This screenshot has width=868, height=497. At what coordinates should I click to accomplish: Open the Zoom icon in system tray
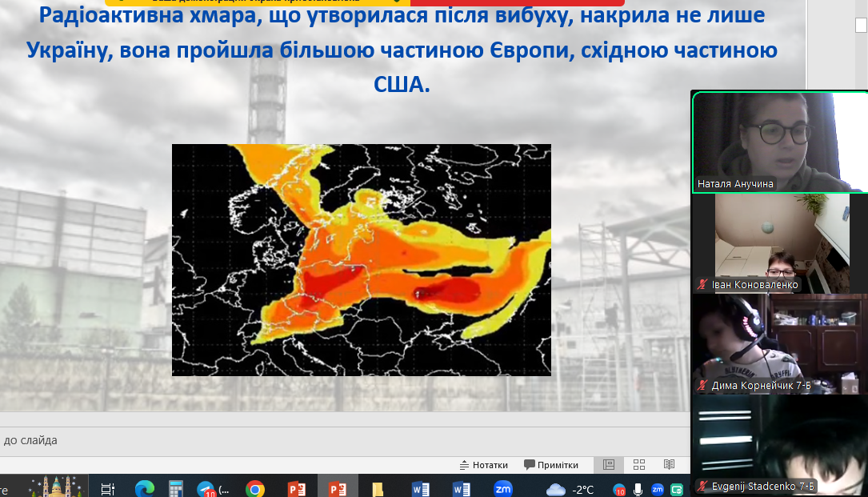tap(658, 489)
